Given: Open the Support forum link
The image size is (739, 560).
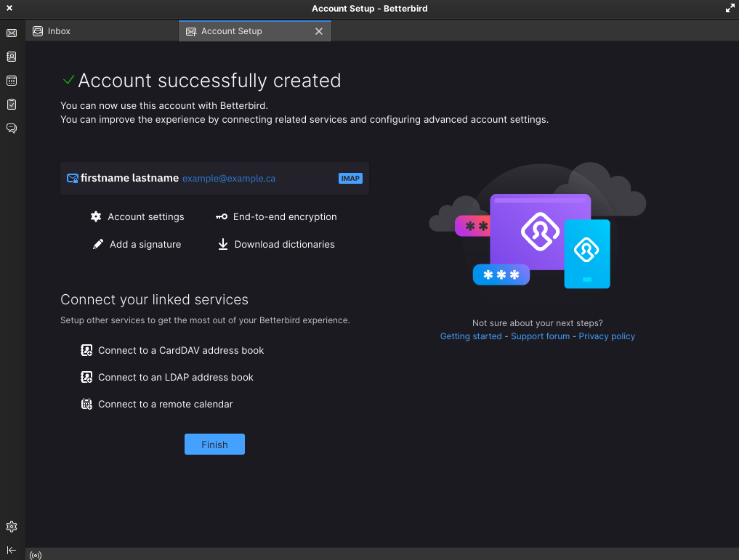Looking at the screenshot, I should tap(540, 336).
